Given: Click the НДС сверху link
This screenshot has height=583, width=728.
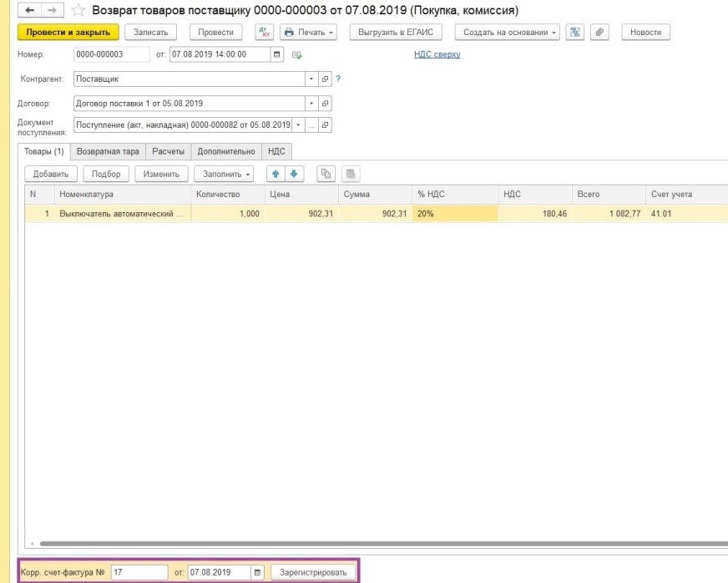Looking at the screenshot, I should pyautogui.click(x=437, y=54).
